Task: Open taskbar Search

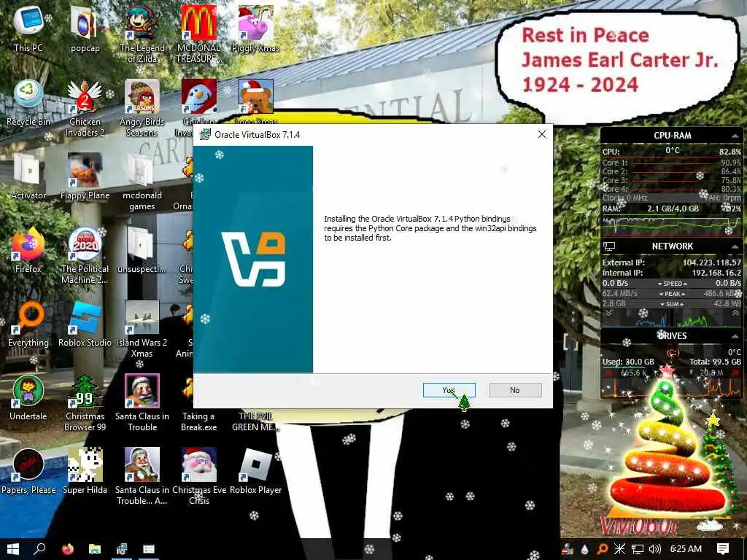Action: [x=40, y=549]
